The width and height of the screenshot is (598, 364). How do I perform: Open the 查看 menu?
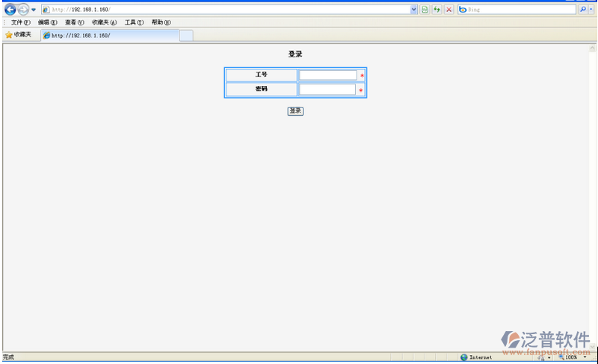74,22
